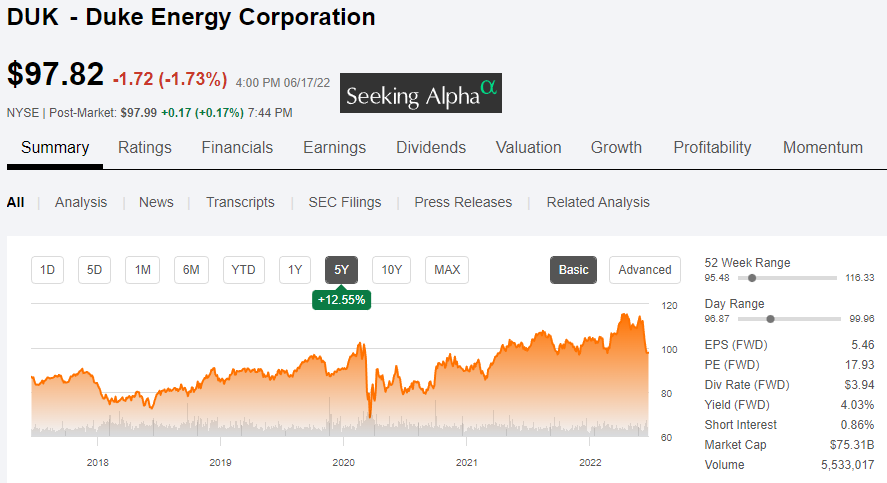The height and width of the screenshot is (483, 887).
Task: Open the Ratings tab
Action: (x=145, y=148)
